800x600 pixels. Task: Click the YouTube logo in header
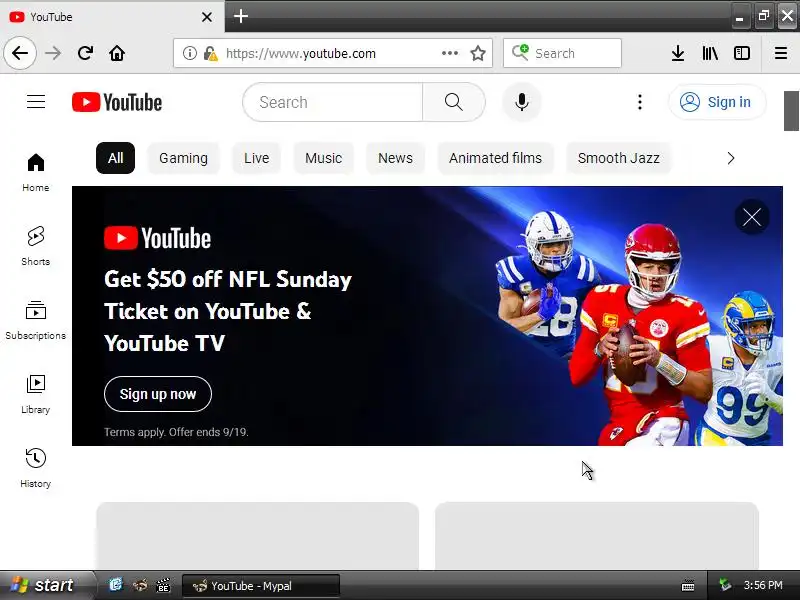117,102
